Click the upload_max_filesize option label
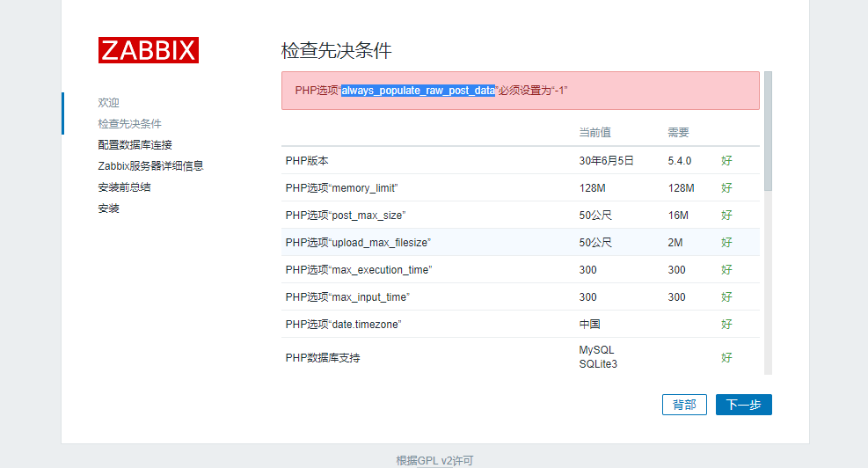The image size is (868, 468). click(358, 243)
